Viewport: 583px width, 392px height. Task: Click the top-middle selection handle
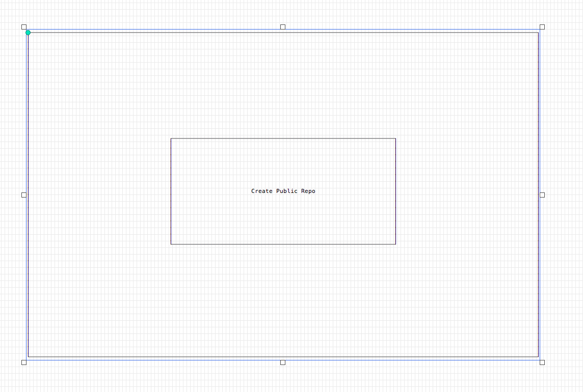tap(283, 26)
